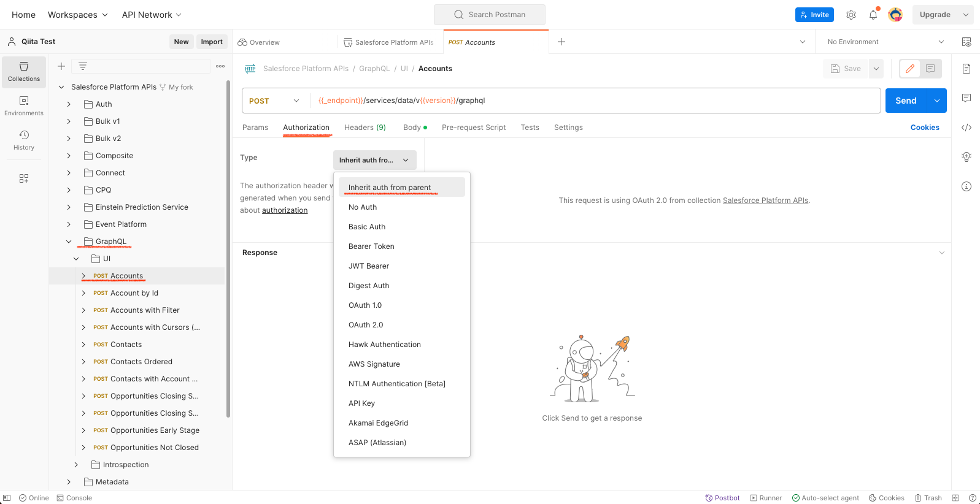Open the authorization help link
Viewport: 980px width, 504px height.
point(285,210)
